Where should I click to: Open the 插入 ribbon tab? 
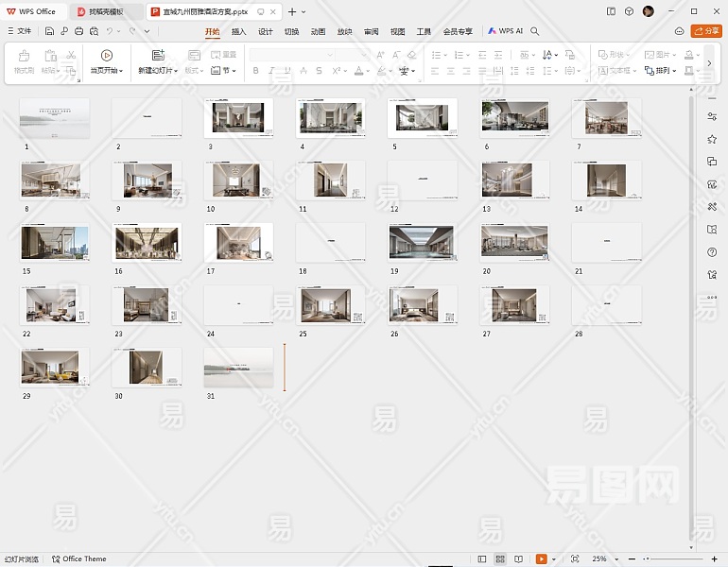click(x=239, y=31)
